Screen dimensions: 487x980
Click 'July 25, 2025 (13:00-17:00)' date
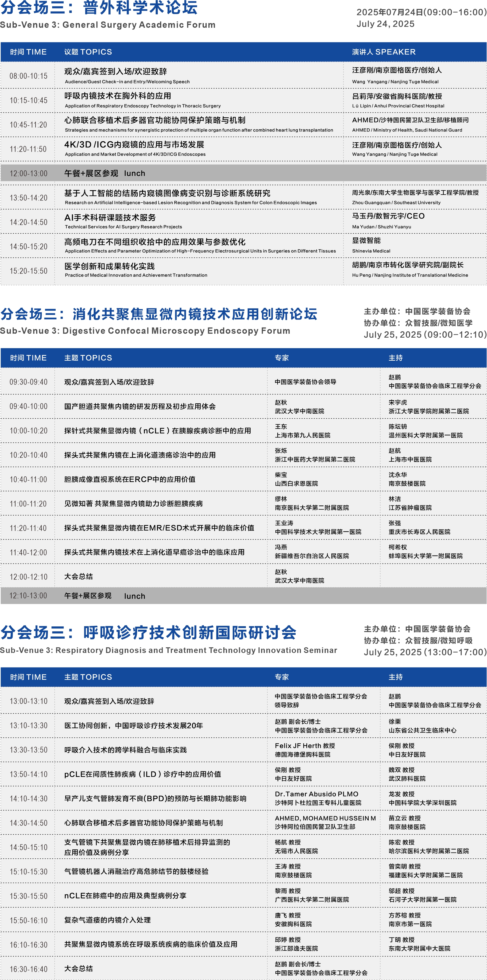point(425,652)
